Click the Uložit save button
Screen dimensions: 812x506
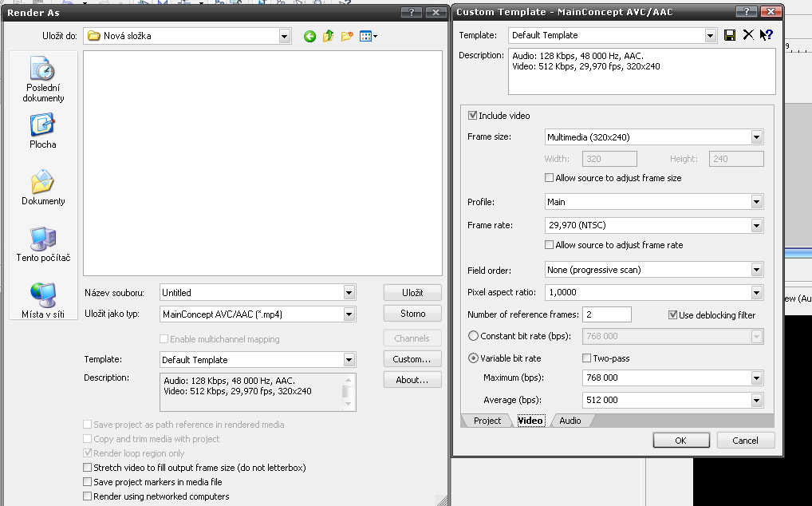tap(412, 293)
